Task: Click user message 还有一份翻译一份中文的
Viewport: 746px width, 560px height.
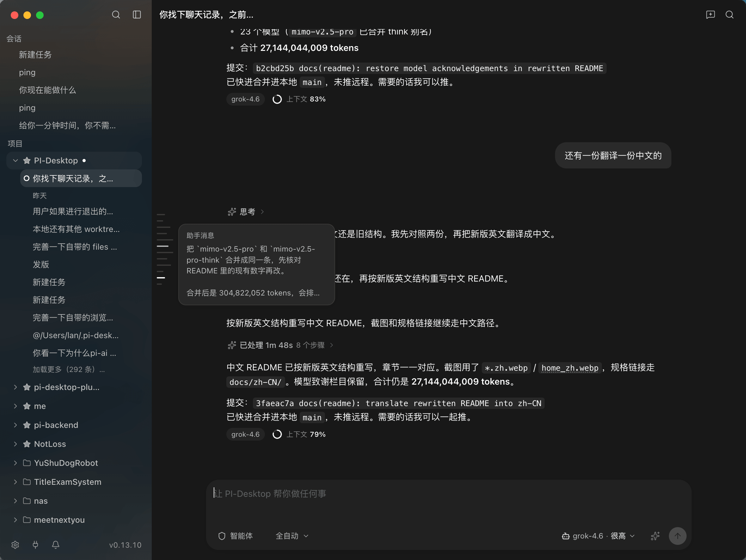Action: click(x=613, y=155)
